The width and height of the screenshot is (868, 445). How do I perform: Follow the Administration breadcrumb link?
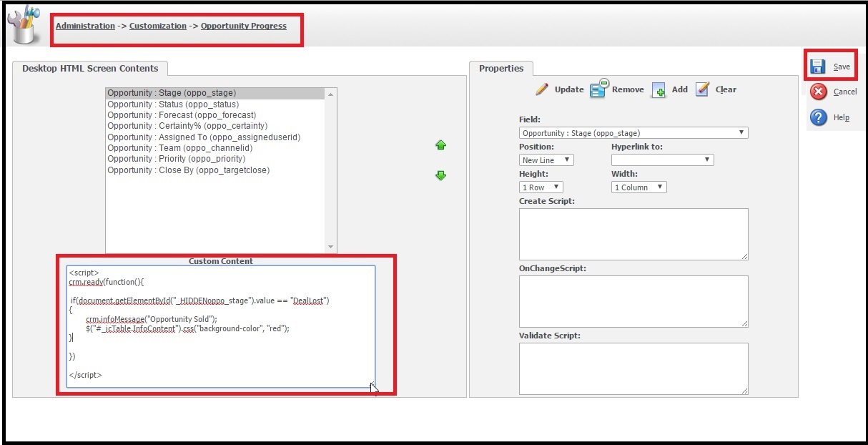click(x=85, y=26)
